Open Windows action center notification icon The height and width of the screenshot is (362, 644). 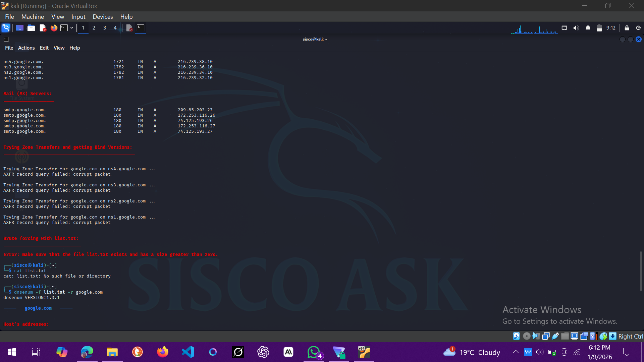(627, 352)
